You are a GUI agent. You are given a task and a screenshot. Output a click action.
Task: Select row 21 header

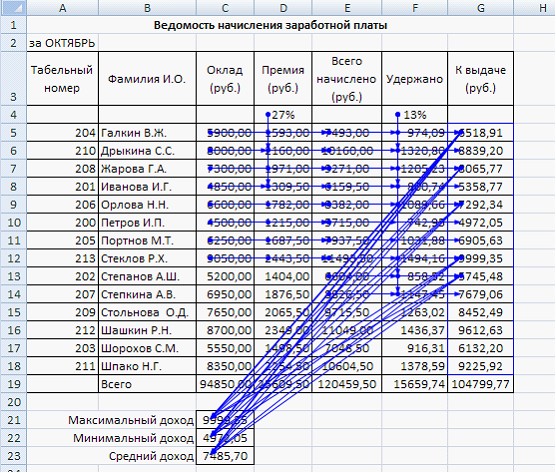13,420
